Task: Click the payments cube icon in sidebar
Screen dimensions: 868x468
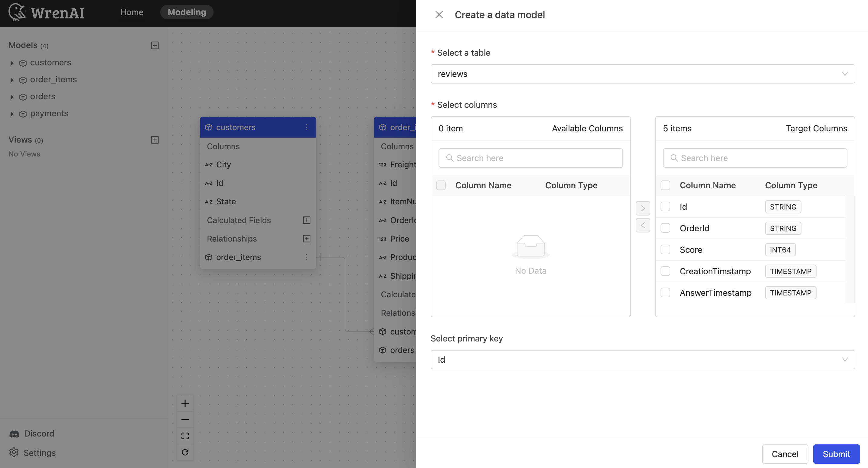Action: pyautogui.click(x=23, y=114)
